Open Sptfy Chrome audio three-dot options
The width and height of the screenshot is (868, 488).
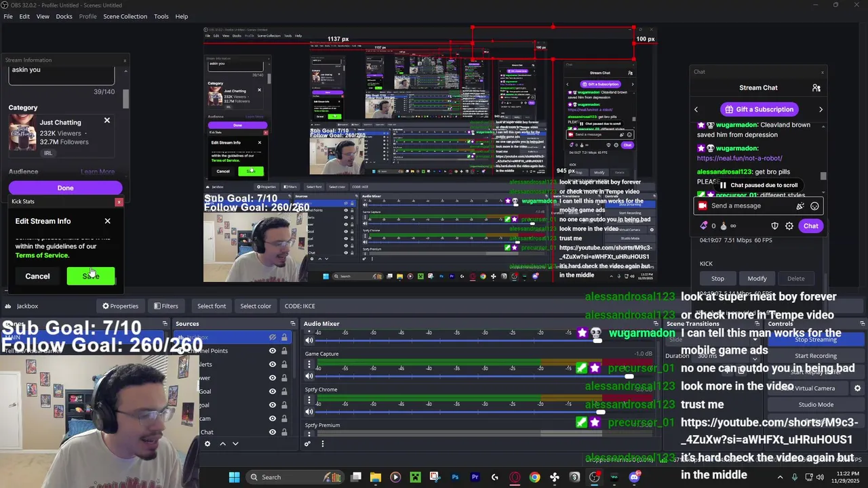(x=309, y=401)
